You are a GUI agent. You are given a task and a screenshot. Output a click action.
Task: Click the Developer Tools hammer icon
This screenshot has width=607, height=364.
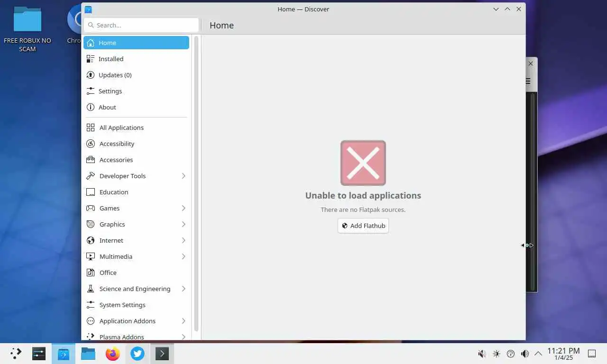[91, 176]
